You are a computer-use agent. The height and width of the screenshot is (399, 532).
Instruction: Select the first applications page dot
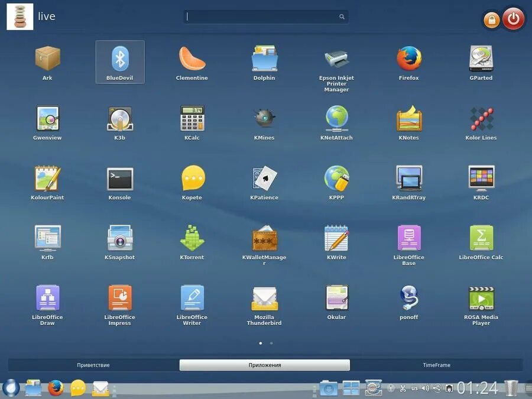pos(261,343)
